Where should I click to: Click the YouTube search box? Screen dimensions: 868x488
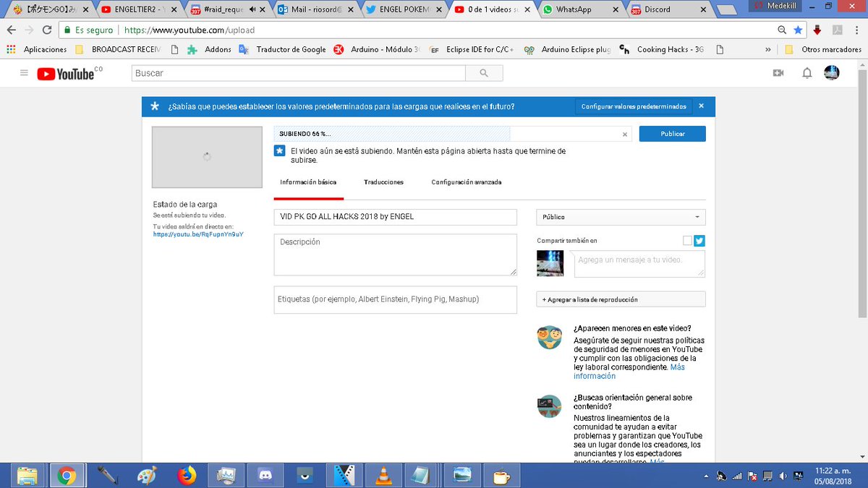click(x=298, y=73)
